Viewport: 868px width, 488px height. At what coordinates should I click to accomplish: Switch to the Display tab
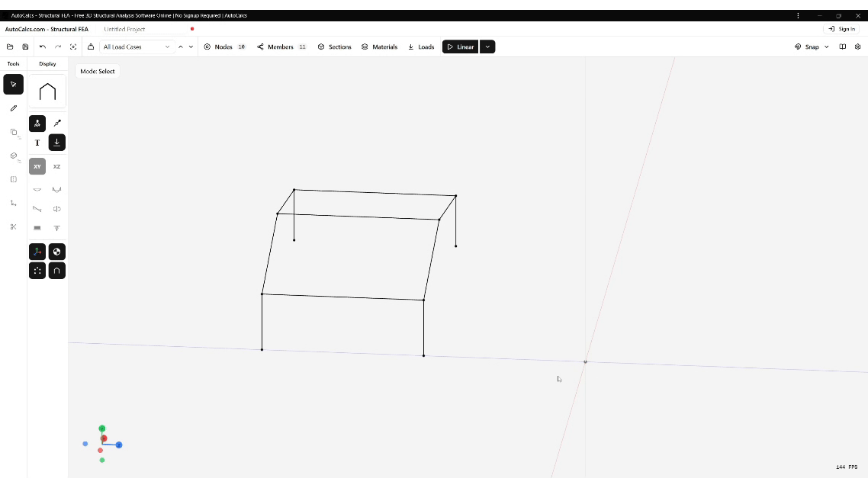tap(47, 63)
